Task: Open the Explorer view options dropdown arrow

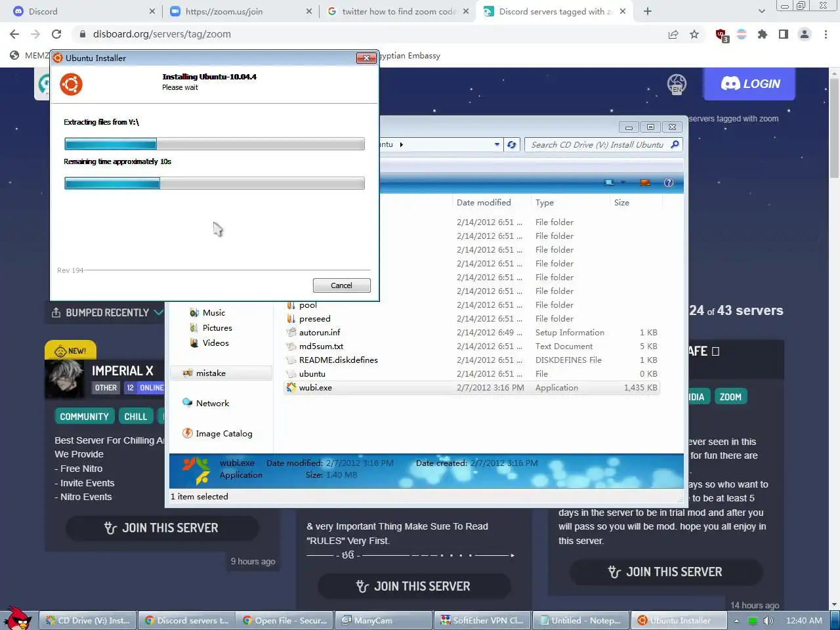Action: [623, 182]
